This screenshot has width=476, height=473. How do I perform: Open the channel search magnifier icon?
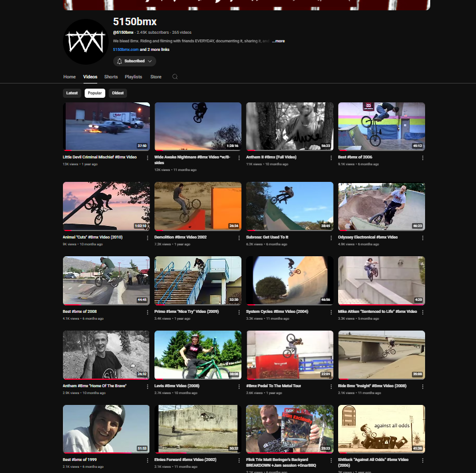coord(175,77)
